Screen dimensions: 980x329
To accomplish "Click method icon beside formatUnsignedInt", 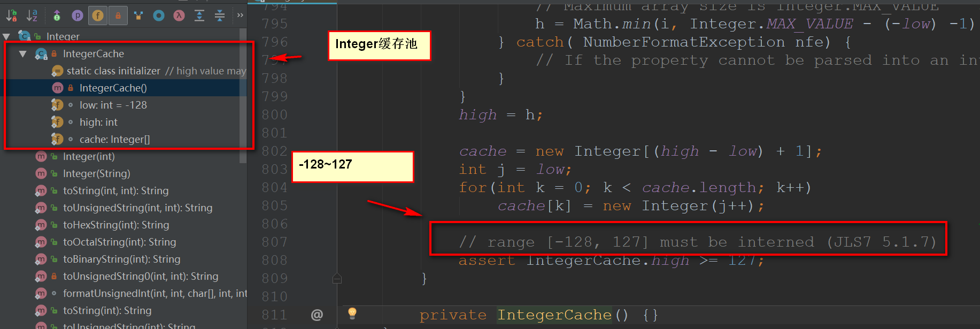I will [x=41, y=293].
